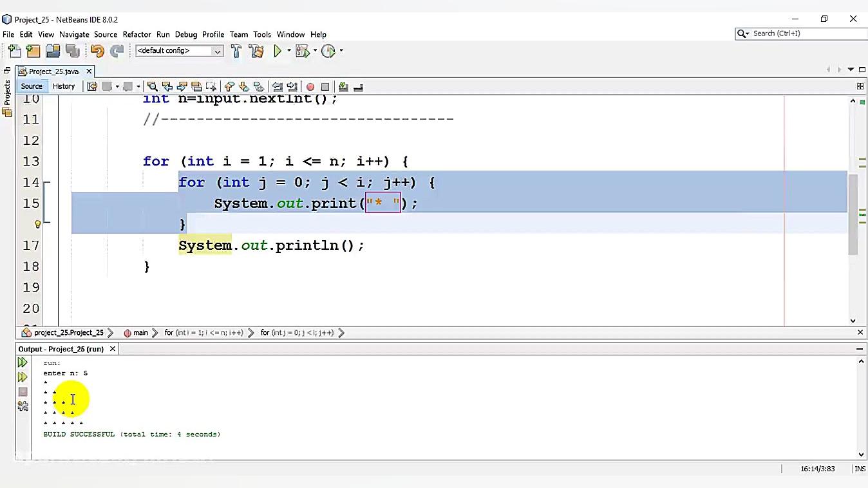Click the editor split window button
868x488 pixels.
860,86
